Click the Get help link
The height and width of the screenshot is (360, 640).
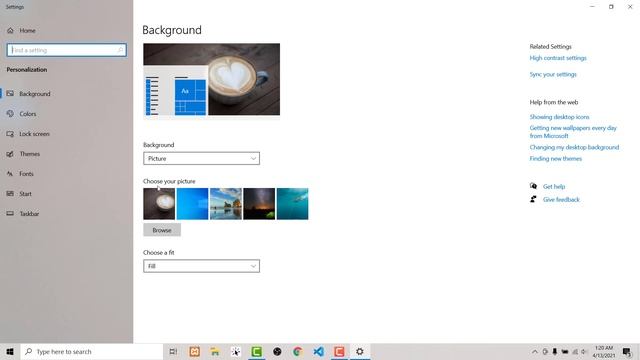(x=554, y=187)
